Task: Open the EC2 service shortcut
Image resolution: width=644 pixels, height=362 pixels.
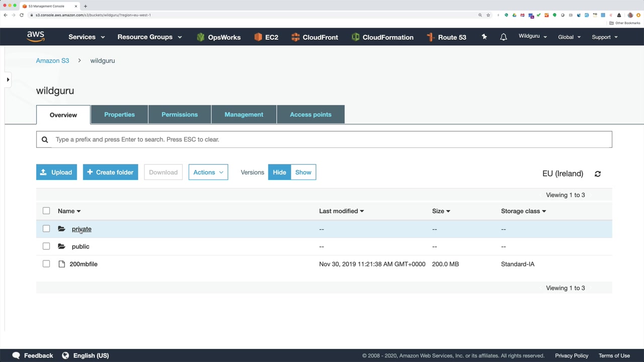Action: tap(266, 37)
